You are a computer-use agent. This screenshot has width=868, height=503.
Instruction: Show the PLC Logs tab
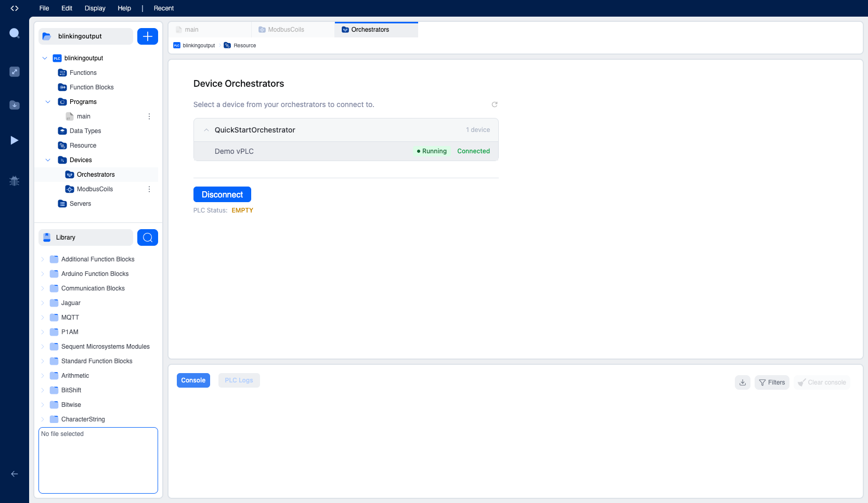(x=239, y=380)
